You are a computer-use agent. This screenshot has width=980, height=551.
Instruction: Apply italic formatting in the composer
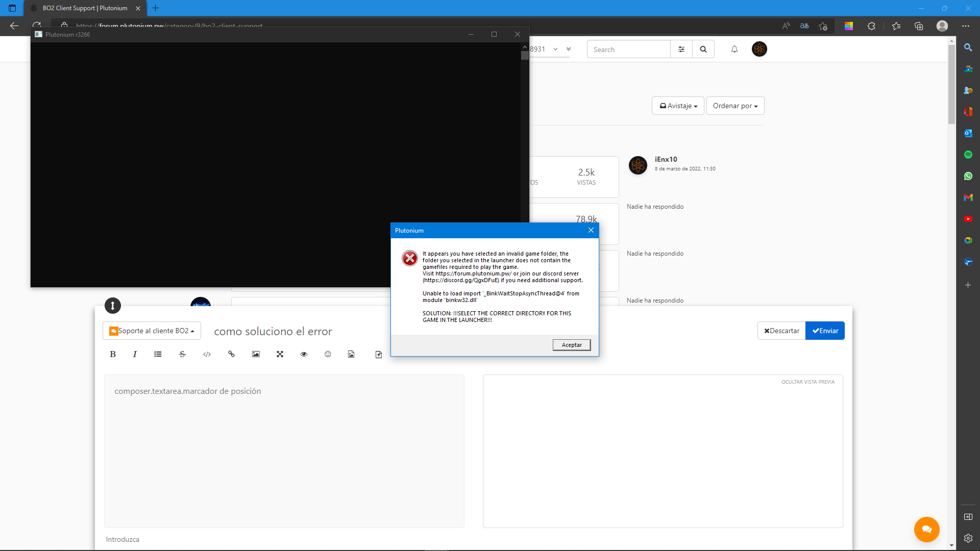[x=135, y=354]
